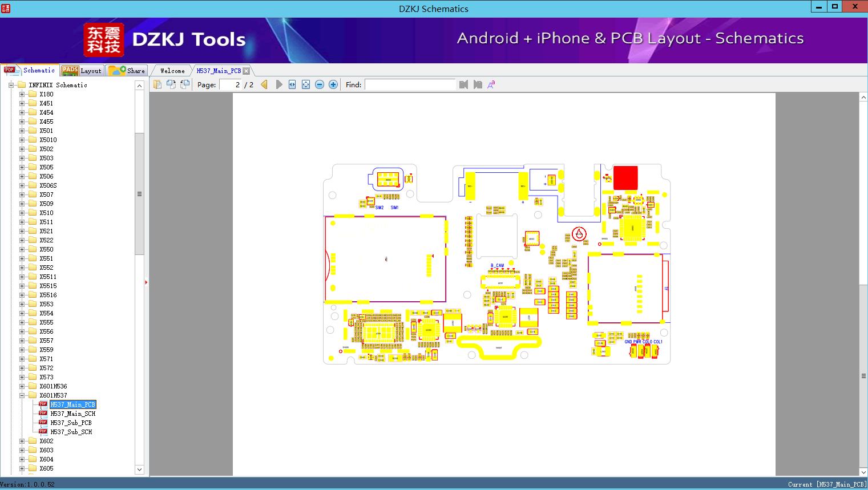This screenshot has height=490, width=868.
Task: Find next match icon
Action: 478,84
